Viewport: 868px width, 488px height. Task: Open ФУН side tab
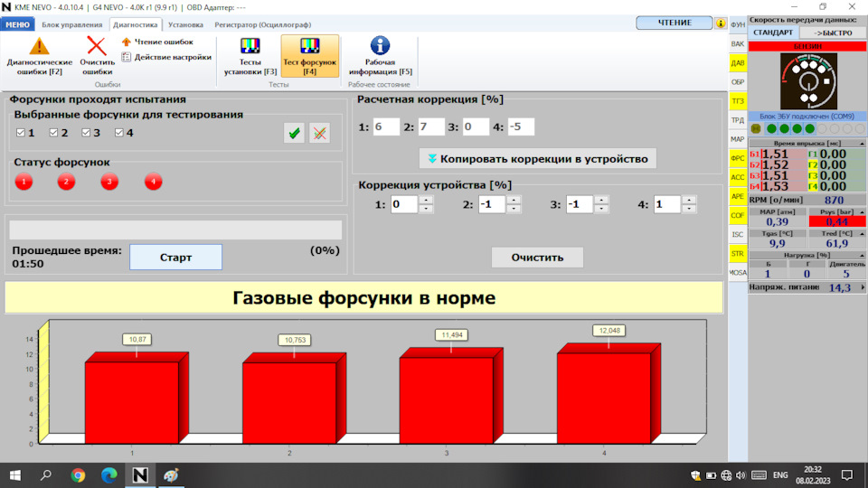(x=738, y=25)
